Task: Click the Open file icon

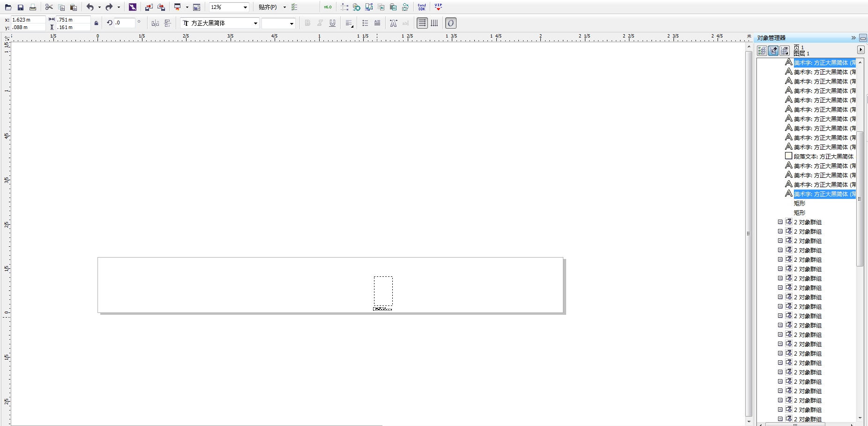Action: point(8,7)
